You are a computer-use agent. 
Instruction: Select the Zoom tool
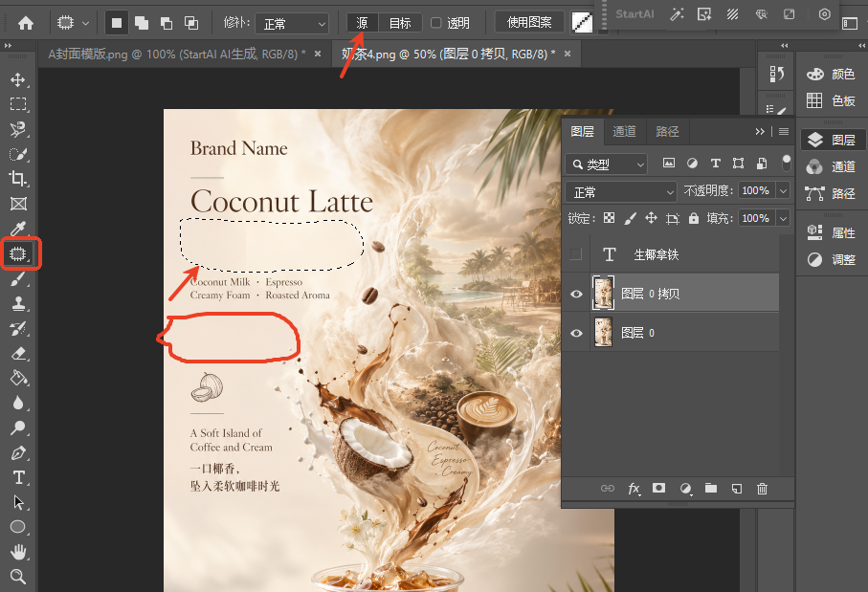[x=18, y=577]
